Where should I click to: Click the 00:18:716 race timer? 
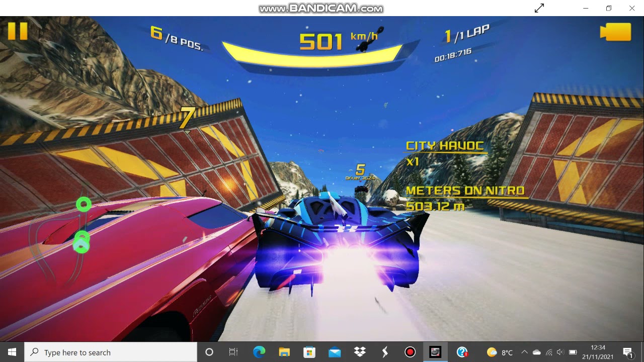pos(453,55)
